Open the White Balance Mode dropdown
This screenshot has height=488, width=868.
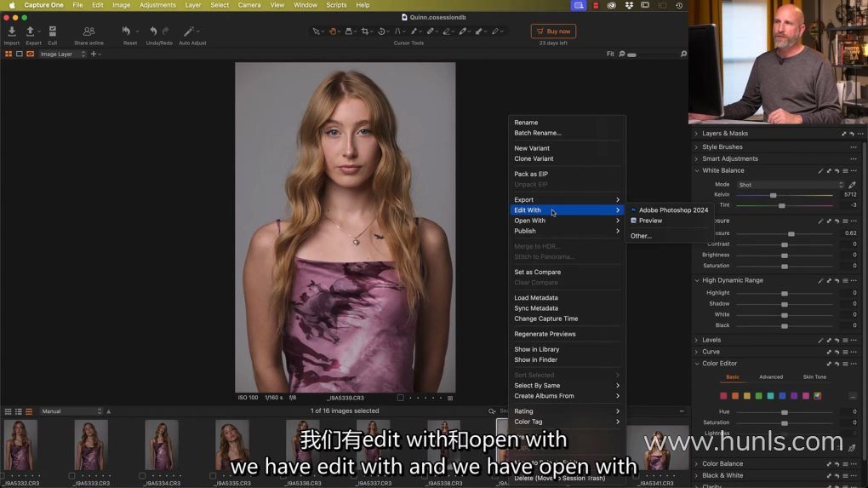791,185
